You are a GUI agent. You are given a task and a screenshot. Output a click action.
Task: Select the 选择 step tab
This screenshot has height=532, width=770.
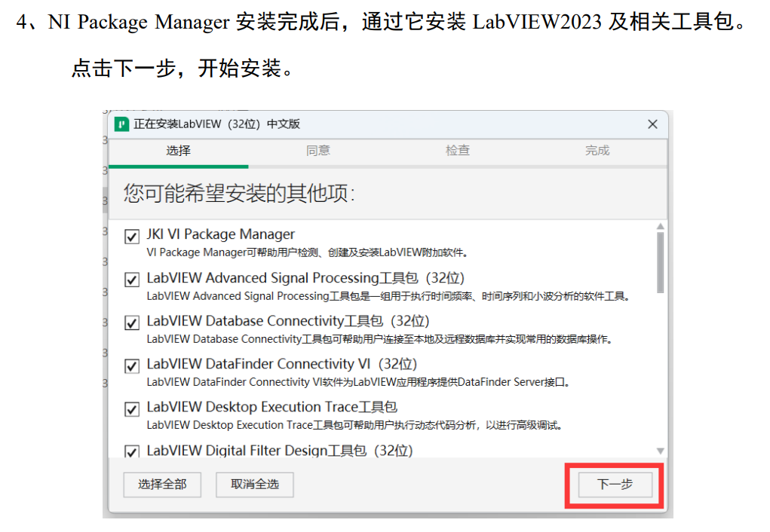(178, 151)
